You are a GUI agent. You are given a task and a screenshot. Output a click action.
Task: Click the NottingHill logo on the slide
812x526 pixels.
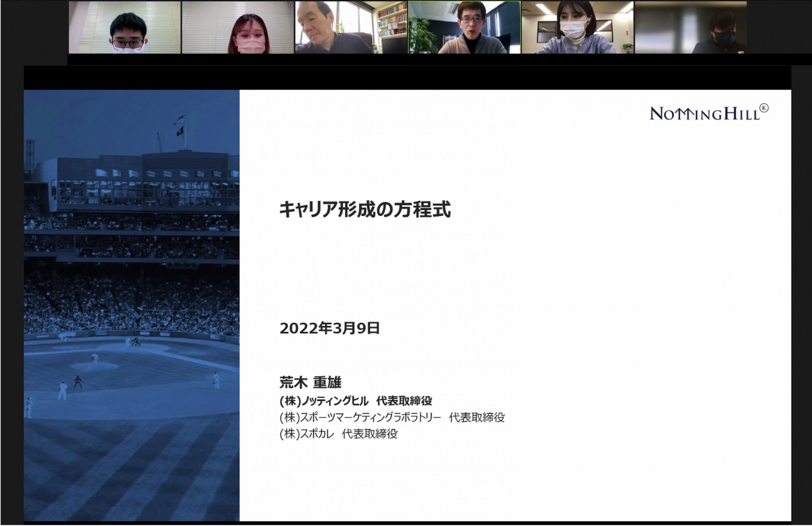tap(704, 114)
